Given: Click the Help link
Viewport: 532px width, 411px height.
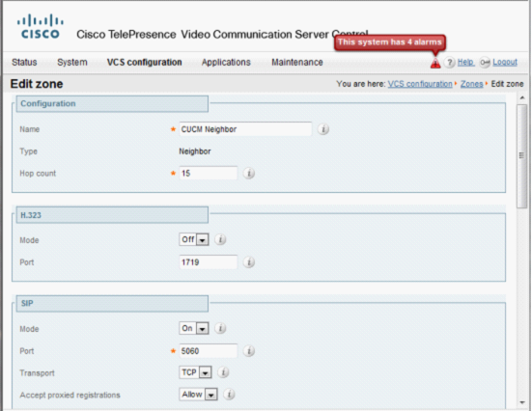Looking at the screenshot, I should [x=465, y=62].
